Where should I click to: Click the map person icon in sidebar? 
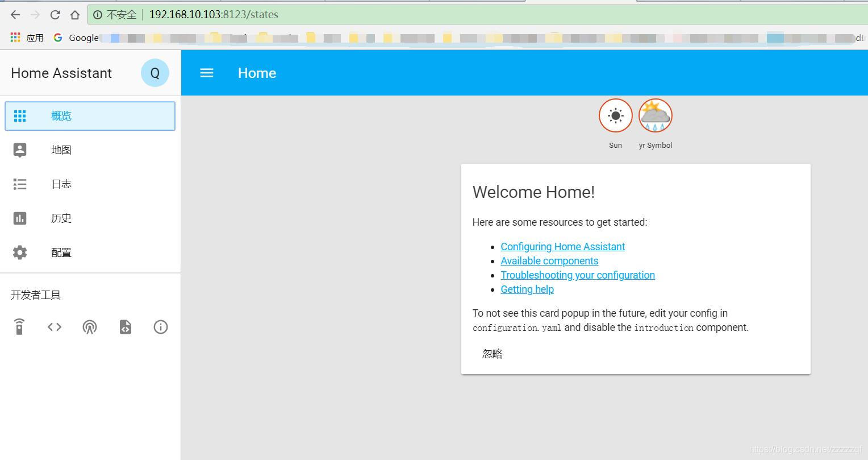click(x=20, y=150)
